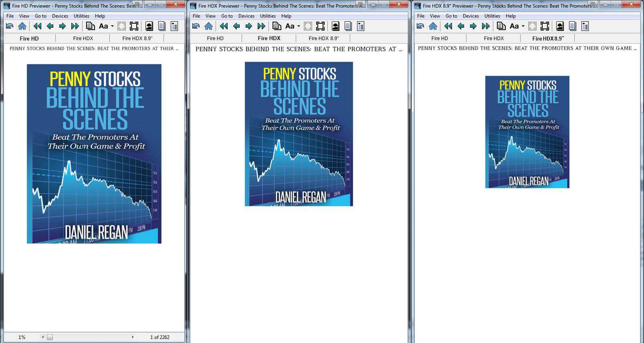Go to previous page in Fire HDX window

tap(236, 26)
